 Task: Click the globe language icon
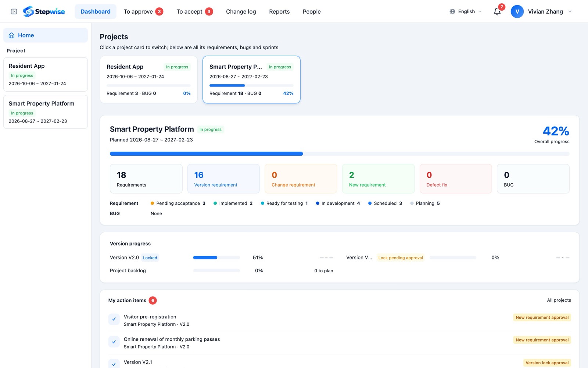[x=452, y=11]
